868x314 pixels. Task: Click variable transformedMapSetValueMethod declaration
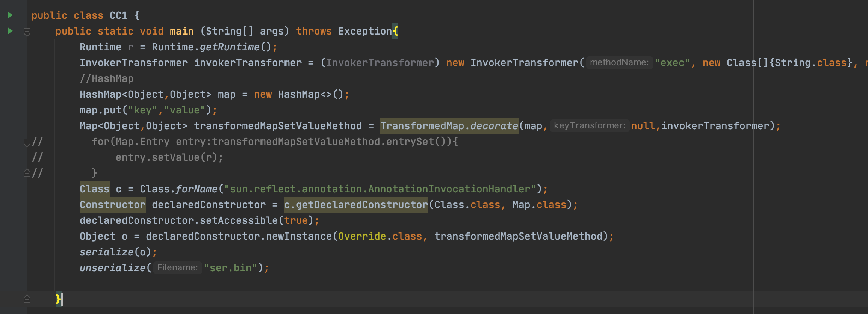[x=278, y=126]
